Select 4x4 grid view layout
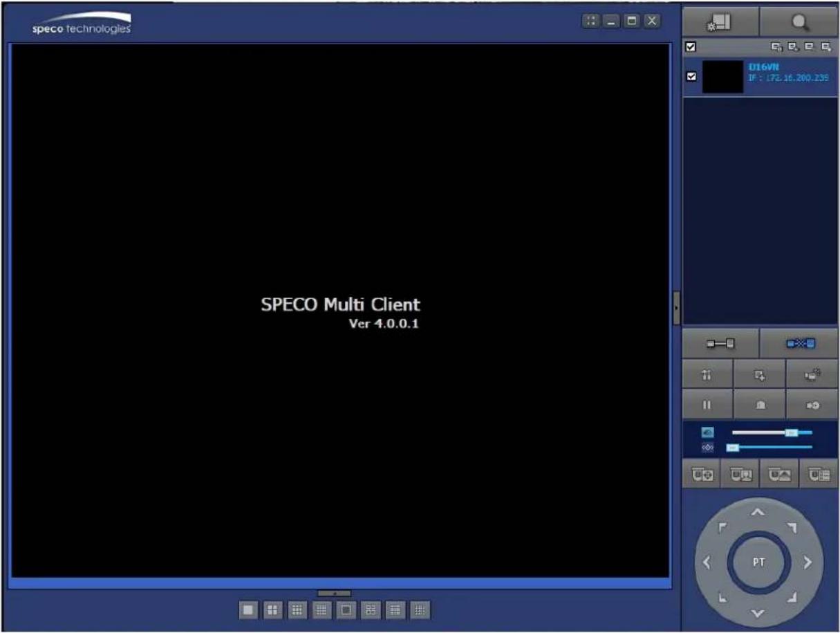Viewport: 840px width, 633px height. tap(321, 609)
